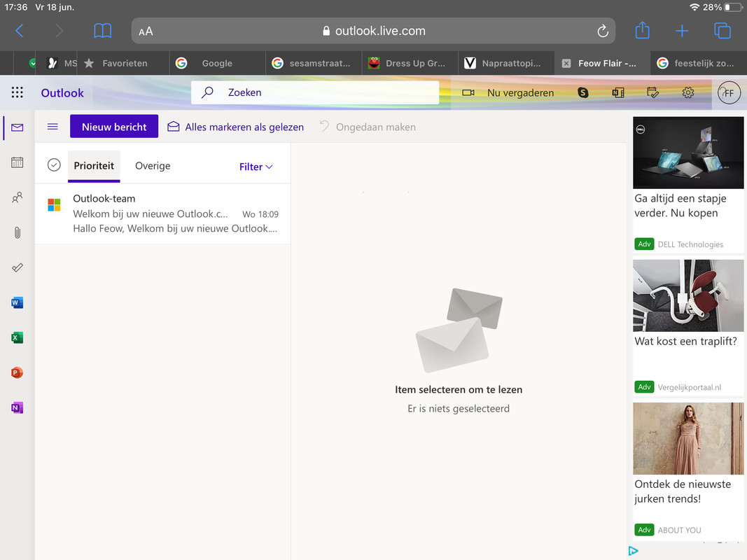747x560 pixels.
Task: Click the AdChoices icon below ads
Action: (633, 551)
